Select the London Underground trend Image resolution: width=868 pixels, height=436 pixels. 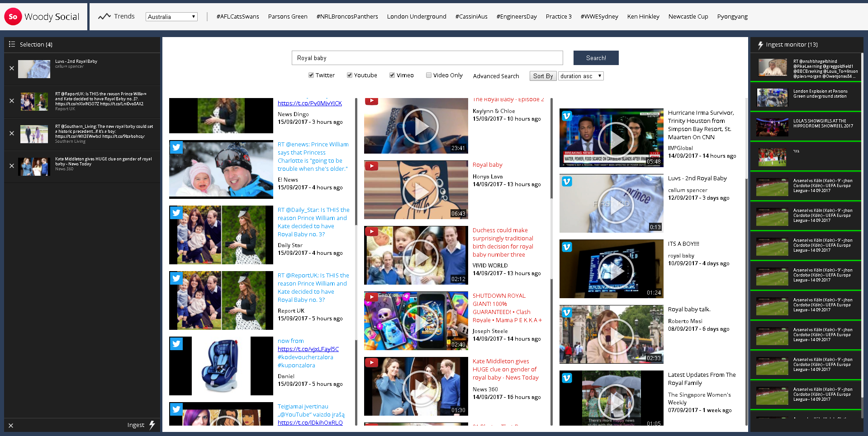point(417,17)
